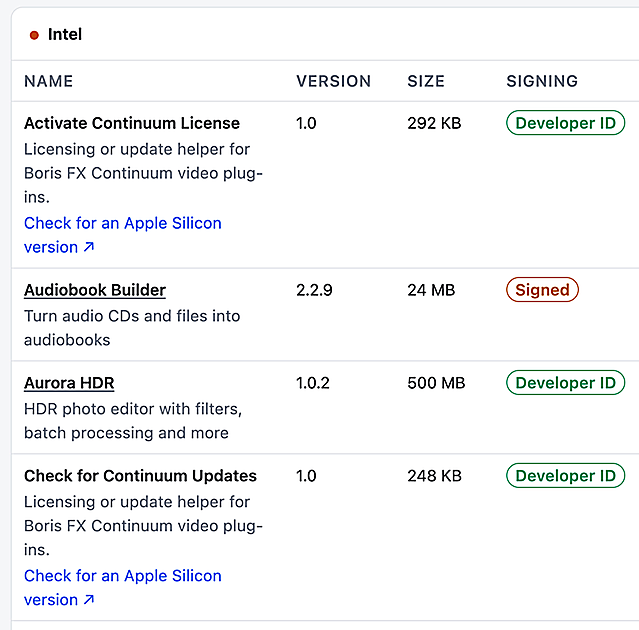Open the Aurora HDR link

(69, 383)
